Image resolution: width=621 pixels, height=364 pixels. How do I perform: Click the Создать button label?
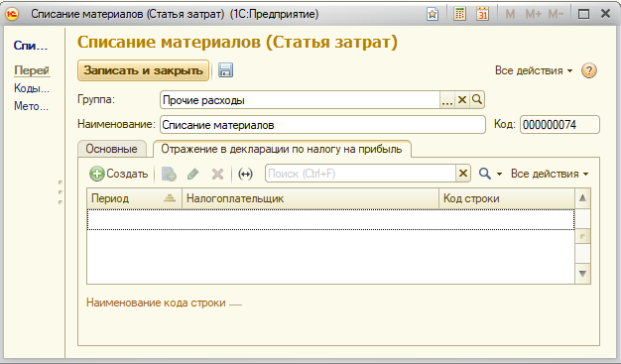(127, 174)
